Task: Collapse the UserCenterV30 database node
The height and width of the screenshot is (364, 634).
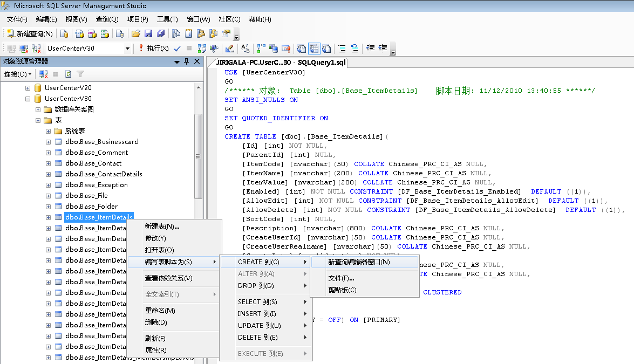Action: tap(28, 99)
